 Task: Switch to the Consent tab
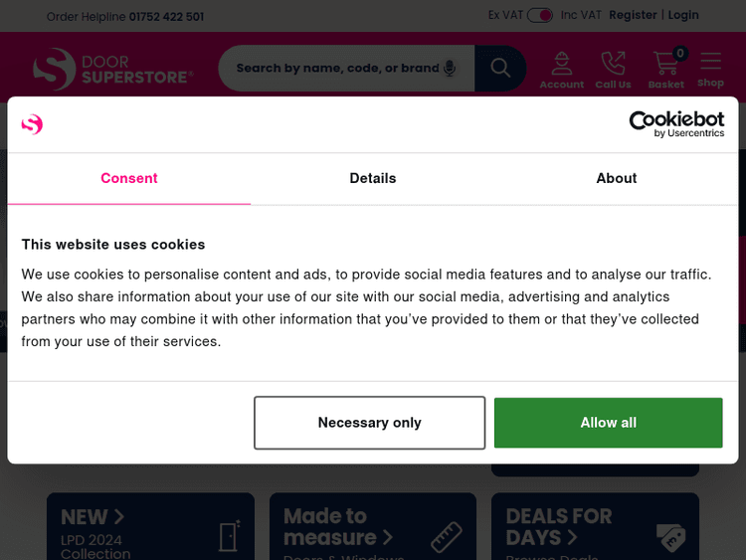tap(128, 178)
